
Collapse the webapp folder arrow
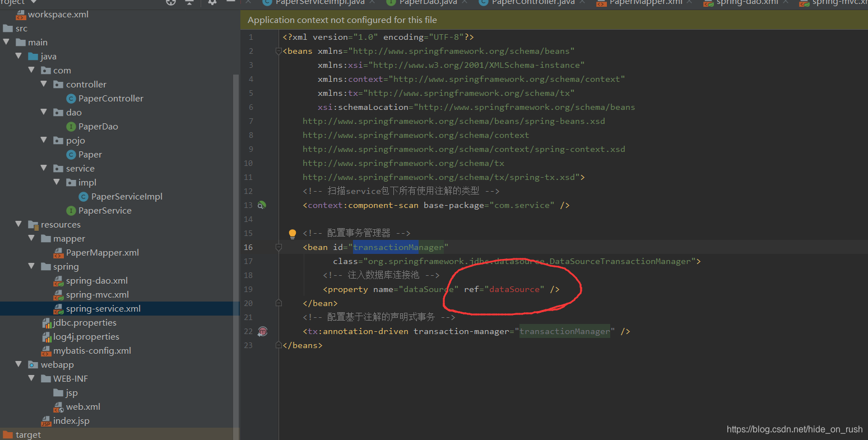click(x=19, y=364)
